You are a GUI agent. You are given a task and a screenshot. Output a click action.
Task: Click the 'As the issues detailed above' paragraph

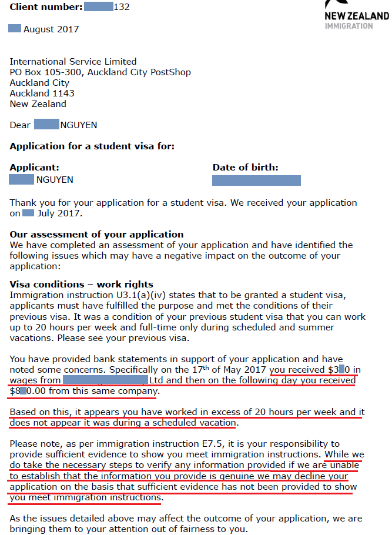(186, 524)
